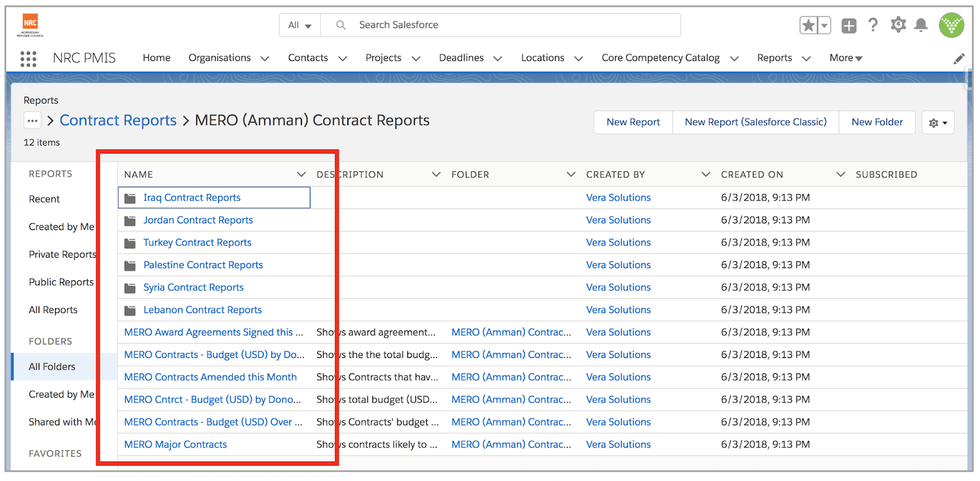Click the NRC logo icon
Image resolution: width=980 pixels, height=481 pixels.
pyautogui.click(x=30, y=25)
